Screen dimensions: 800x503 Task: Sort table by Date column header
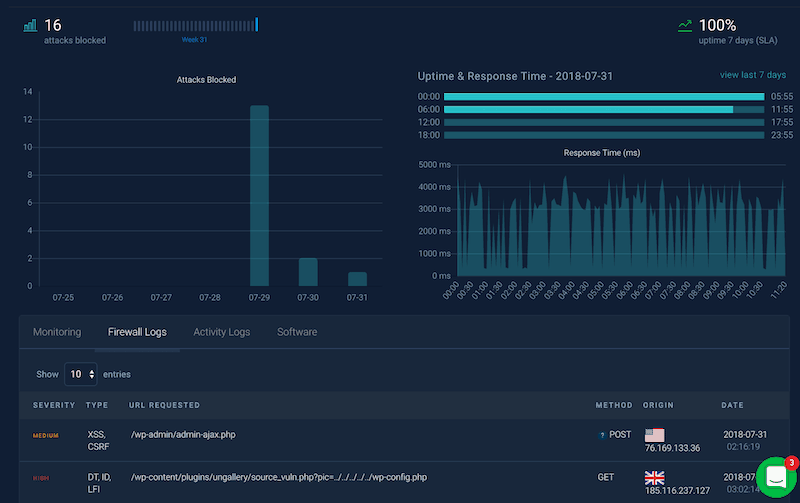[732, 405]
